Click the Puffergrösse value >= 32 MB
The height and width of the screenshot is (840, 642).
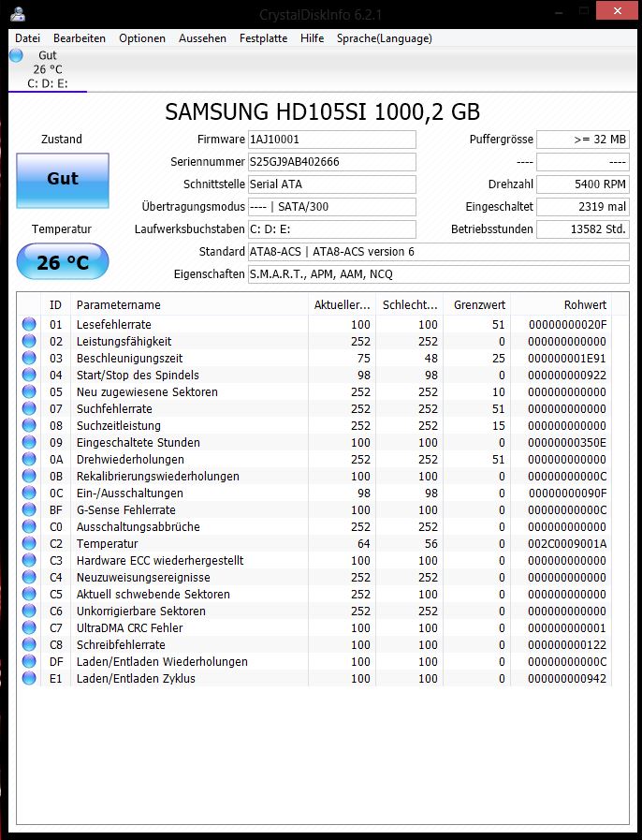coord(583,140)
